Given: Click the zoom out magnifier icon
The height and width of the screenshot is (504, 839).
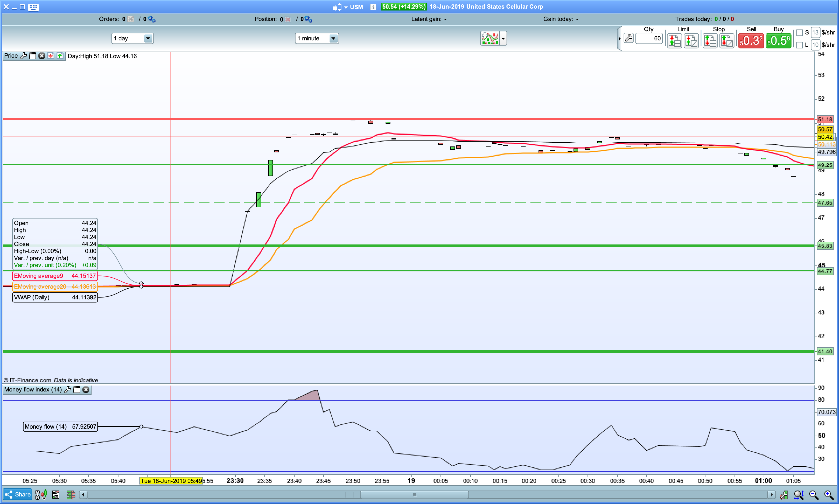Looking at the screenshot, I should pos(813,495).
